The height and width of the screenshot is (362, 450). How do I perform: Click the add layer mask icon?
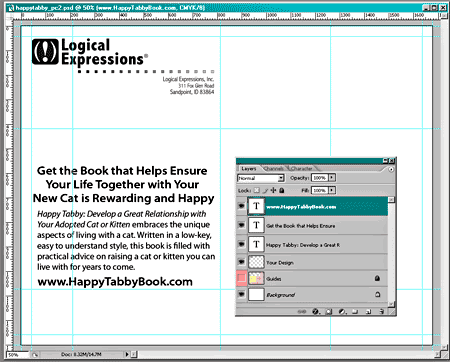pos(329,311)
